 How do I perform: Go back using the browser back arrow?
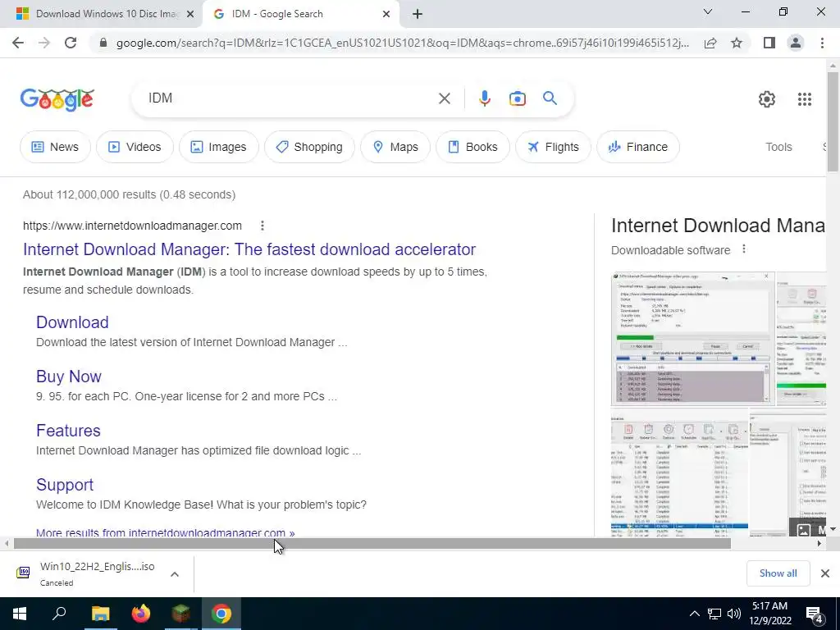pyautogui.click(x=18, y=43)
